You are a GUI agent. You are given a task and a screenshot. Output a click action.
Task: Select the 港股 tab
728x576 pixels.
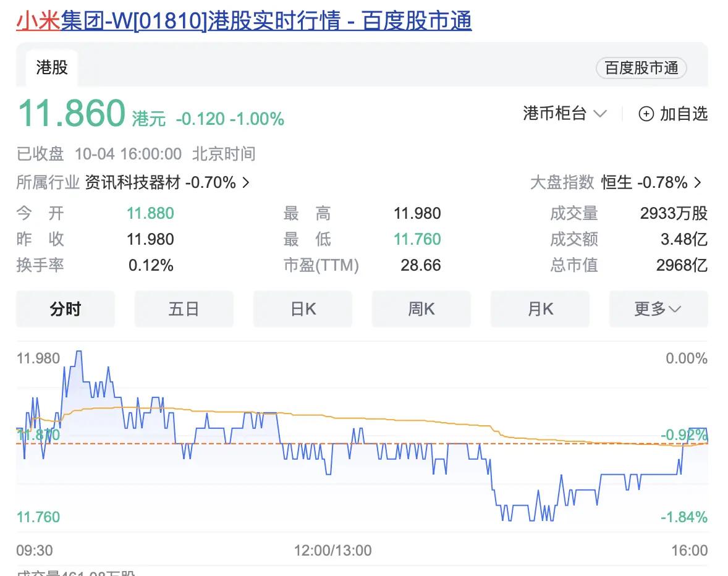52,68
